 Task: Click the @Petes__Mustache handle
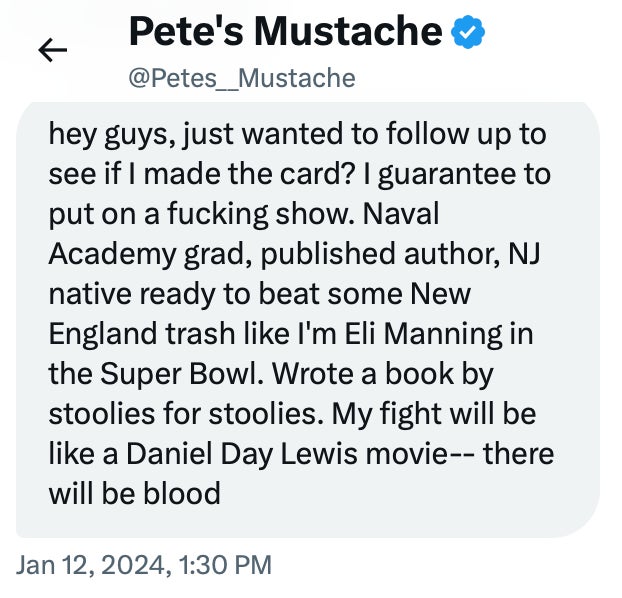241,77
